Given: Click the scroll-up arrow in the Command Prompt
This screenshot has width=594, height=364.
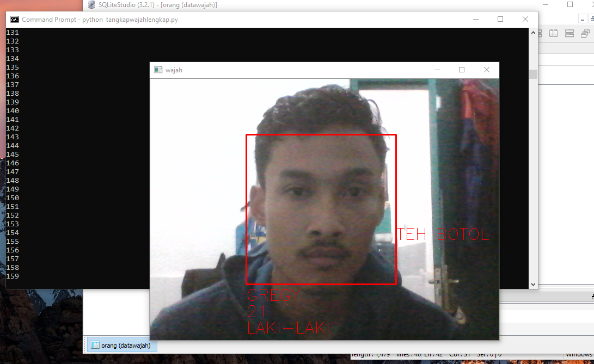Looking at the screenshot, I should point(532,32).
